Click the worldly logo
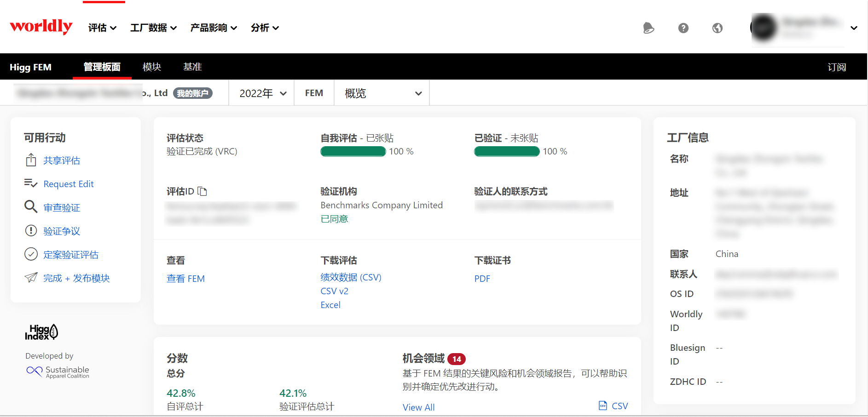The image size is (868, 417). pos(41,27)
